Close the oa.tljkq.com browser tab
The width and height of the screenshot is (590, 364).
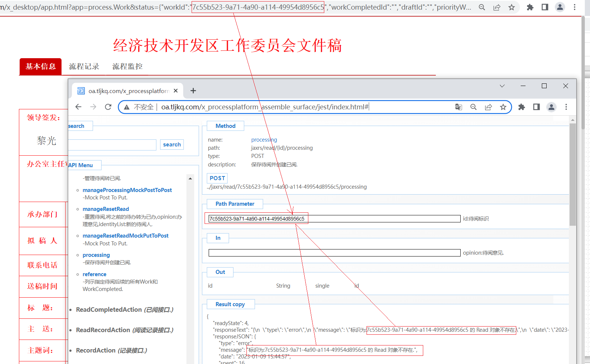coord(176,91)
